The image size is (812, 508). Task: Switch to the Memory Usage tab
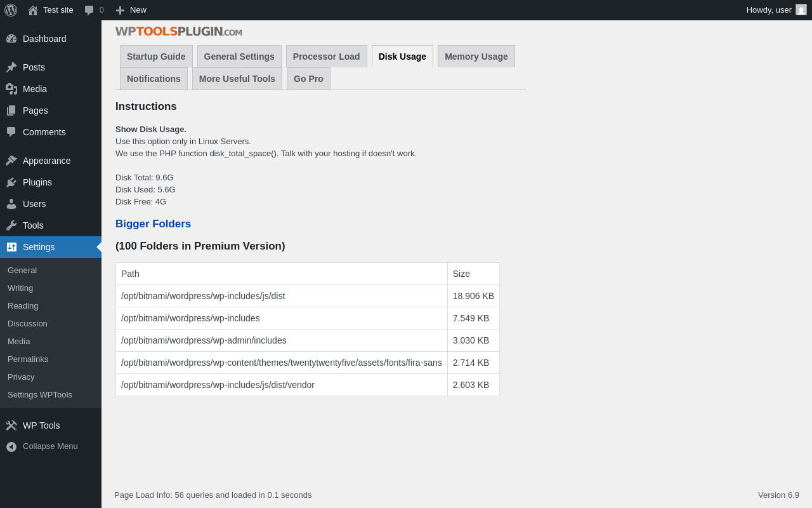(x=476, y=57)
